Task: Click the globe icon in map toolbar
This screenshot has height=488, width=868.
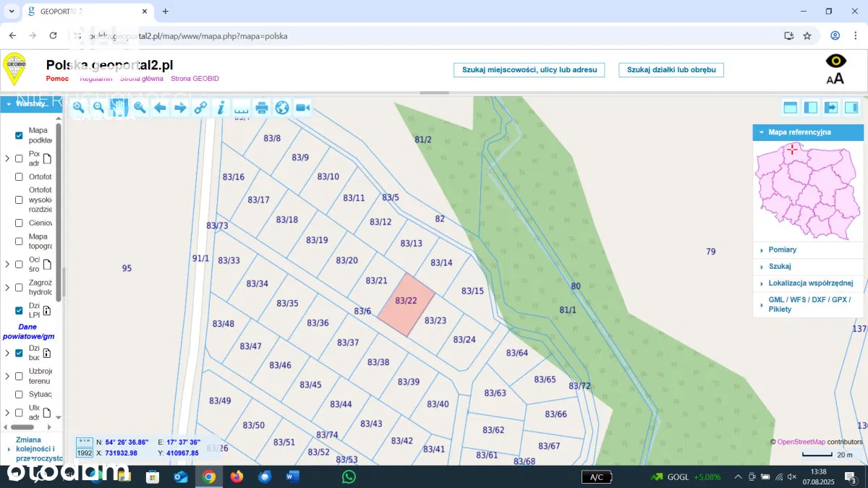Action: tap(282, 108)
